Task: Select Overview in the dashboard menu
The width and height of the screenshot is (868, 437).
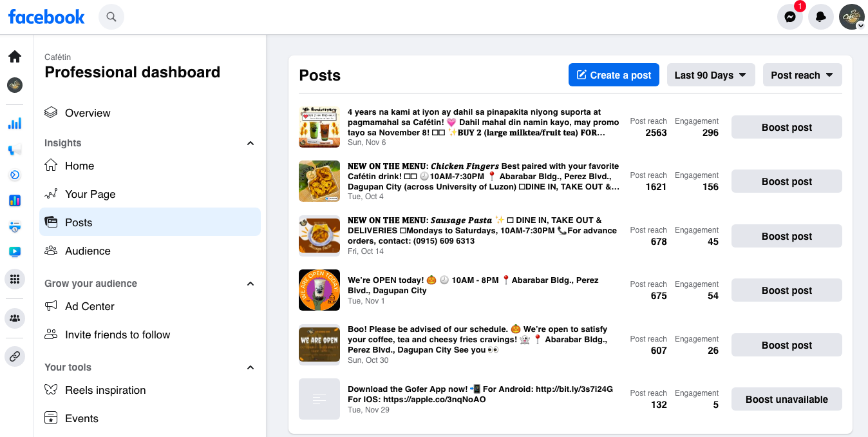Action: click(150, 113)
